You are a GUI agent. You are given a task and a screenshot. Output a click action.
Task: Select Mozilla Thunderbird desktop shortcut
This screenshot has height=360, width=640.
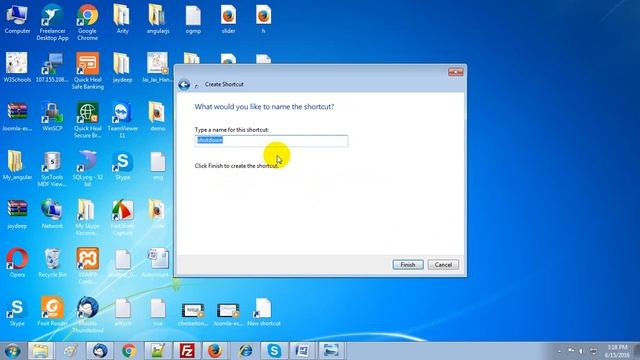pos(87,315)
